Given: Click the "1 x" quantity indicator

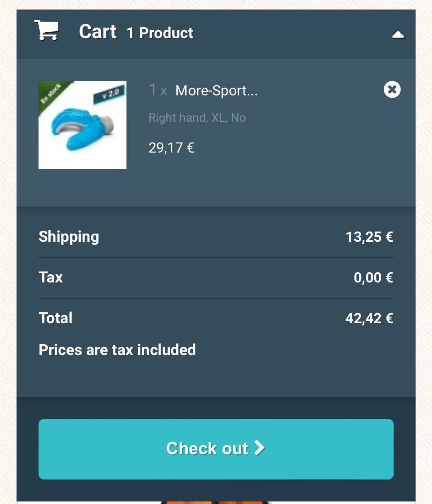Looking at the screenshot, I should coord(158,91).
